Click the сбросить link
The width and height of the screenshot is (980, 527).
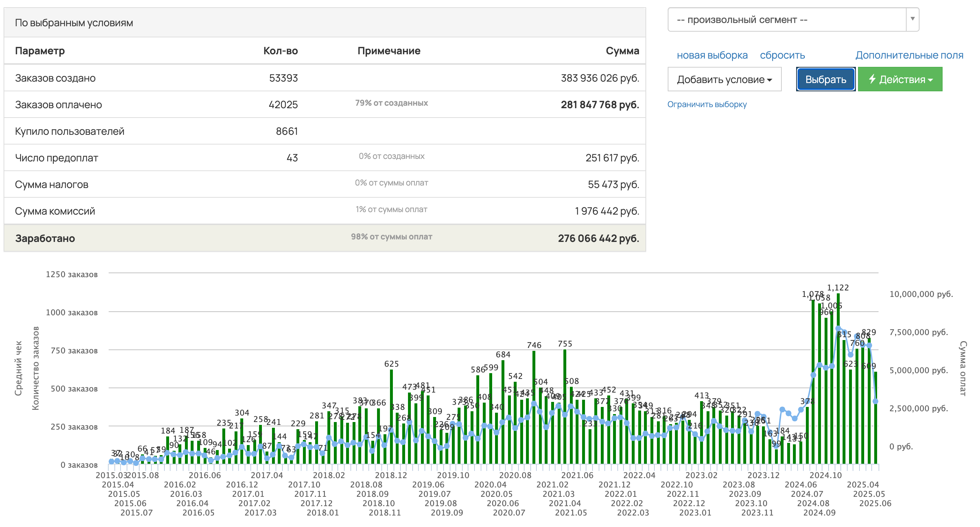tap(782, 55)
